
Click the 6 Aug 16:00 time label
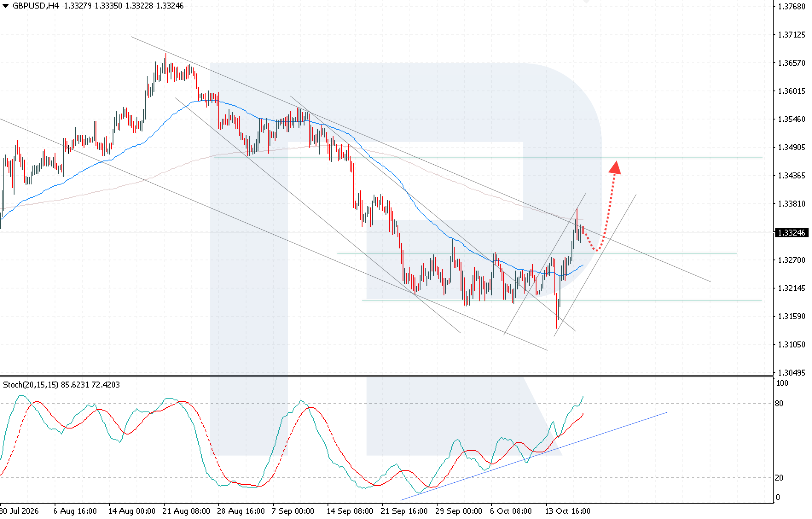pyautogui.click(x=75, y=511)
